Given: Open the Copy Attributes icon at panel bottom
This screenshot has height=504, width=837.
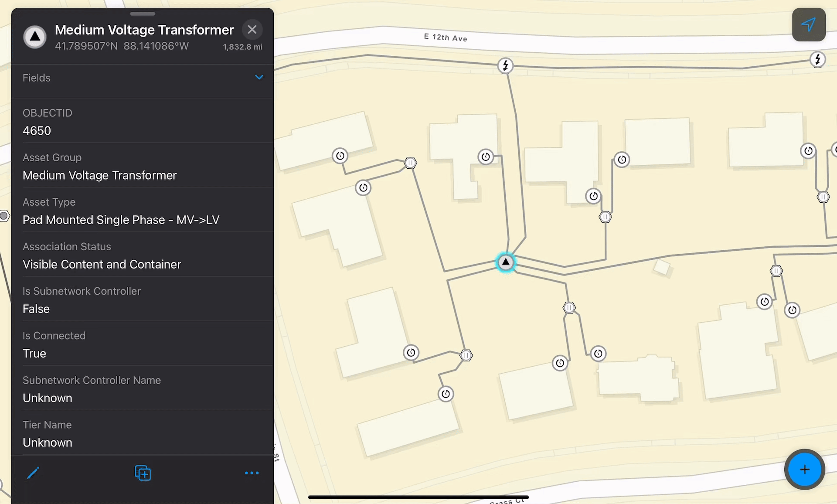Looking at the screenshot, I should [143, 473].
